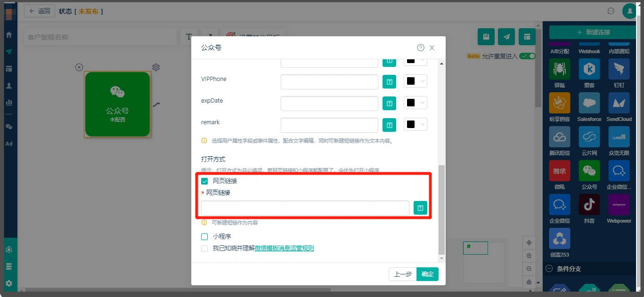Click the gear icon above 公众号 node
644x297 pixels.
(156, 67)
